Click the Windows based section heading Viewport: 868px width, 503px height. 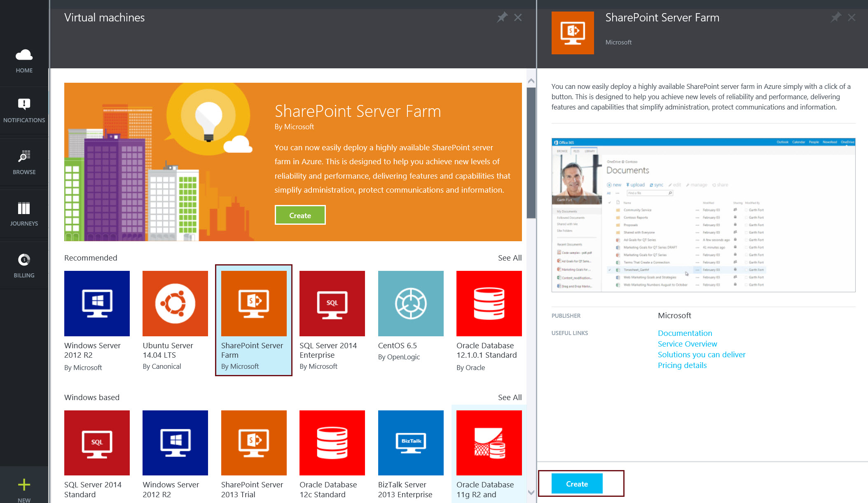click(x=92, y=397)
